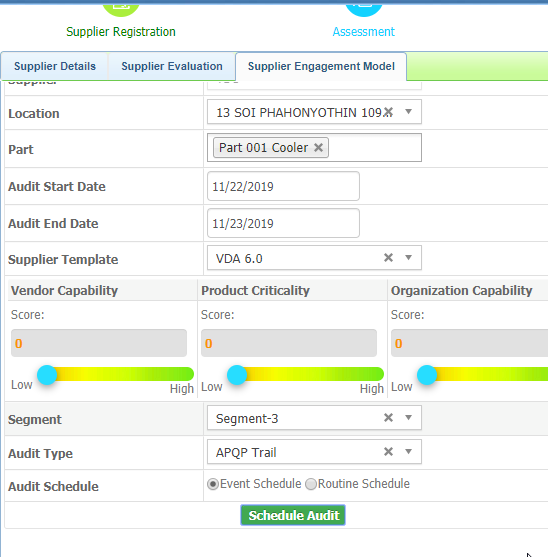Image resolution: width=548 pixels, height=557 pixels.
Task: Click the Product Criticality column header
Action: [255, 291]
